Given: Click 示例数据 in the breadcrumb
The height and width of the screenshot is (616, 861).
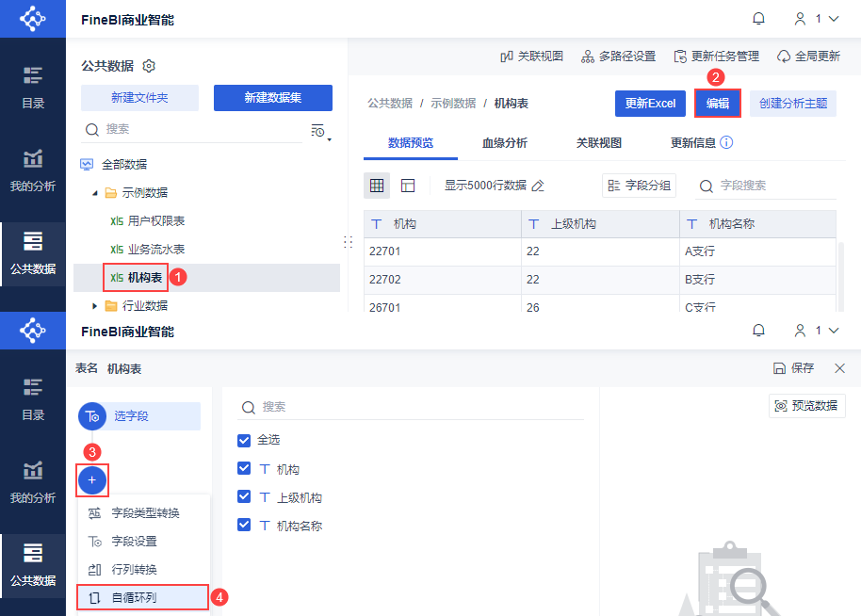Looking at the screenshot, I should coord(453,104).
